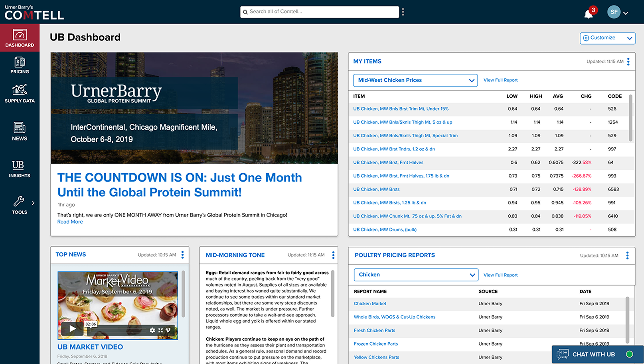The width and height of the screenshot is (644, 364).
Task: Play the UB Market Video
Action: pos(73,328)
